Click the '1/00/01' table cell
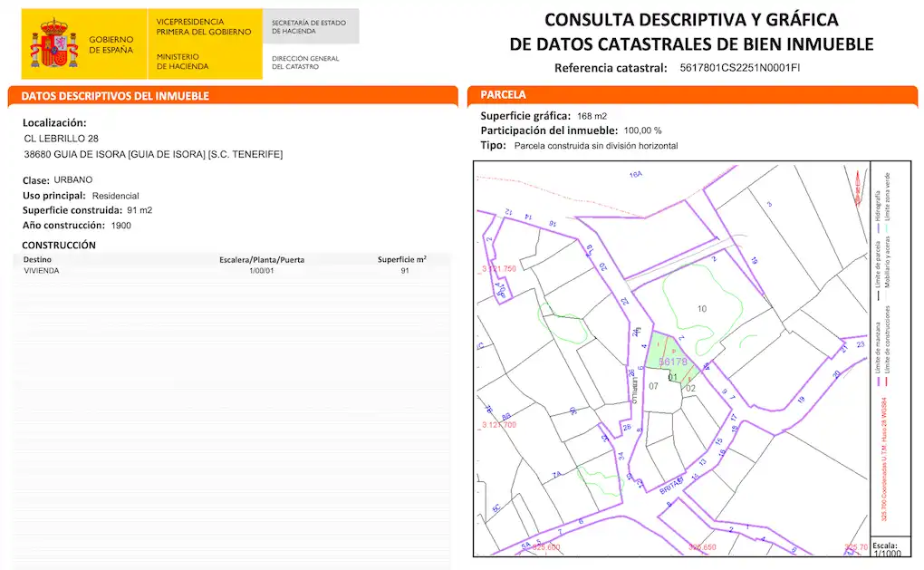Screen dimensions: 924x570 [262, 271]
